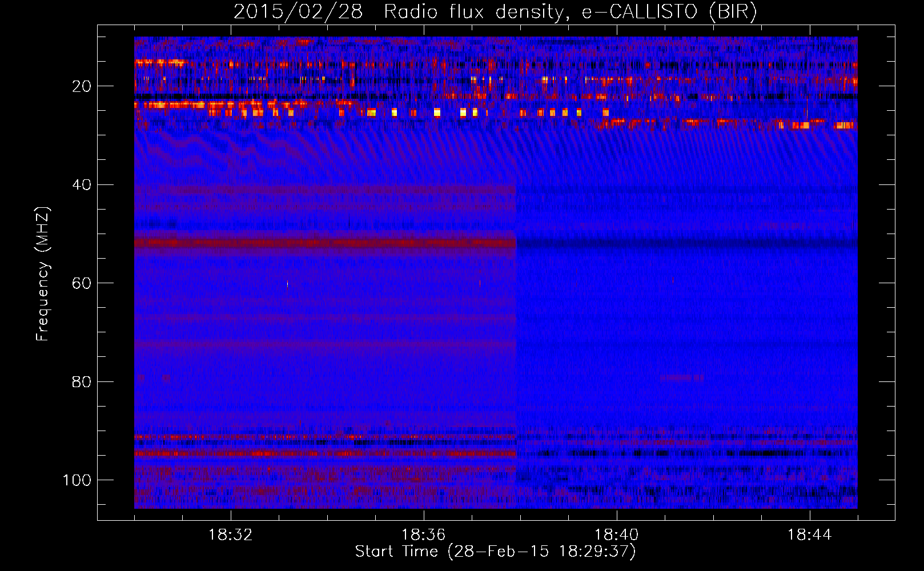This screenshot has height=571, width=924.
Task: Click the 100 MHz frequency tick label
Action: coord(77,480)
